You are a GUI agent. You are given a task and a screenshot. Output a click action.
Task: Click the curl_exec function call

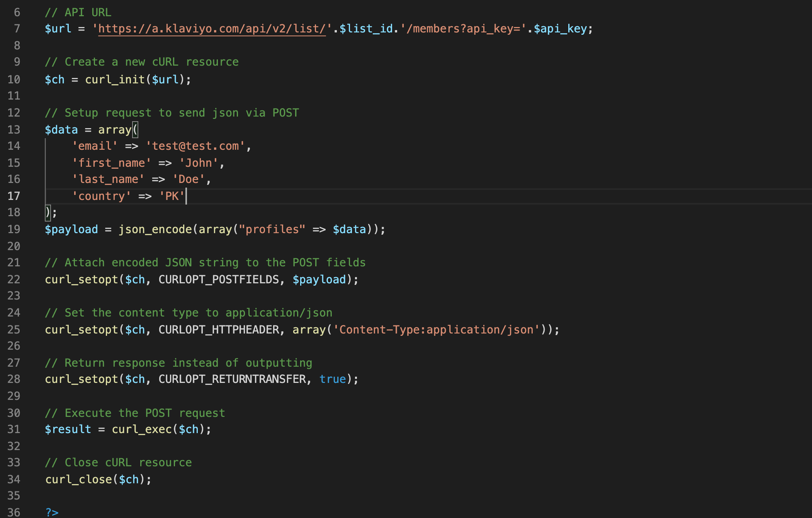141,429
